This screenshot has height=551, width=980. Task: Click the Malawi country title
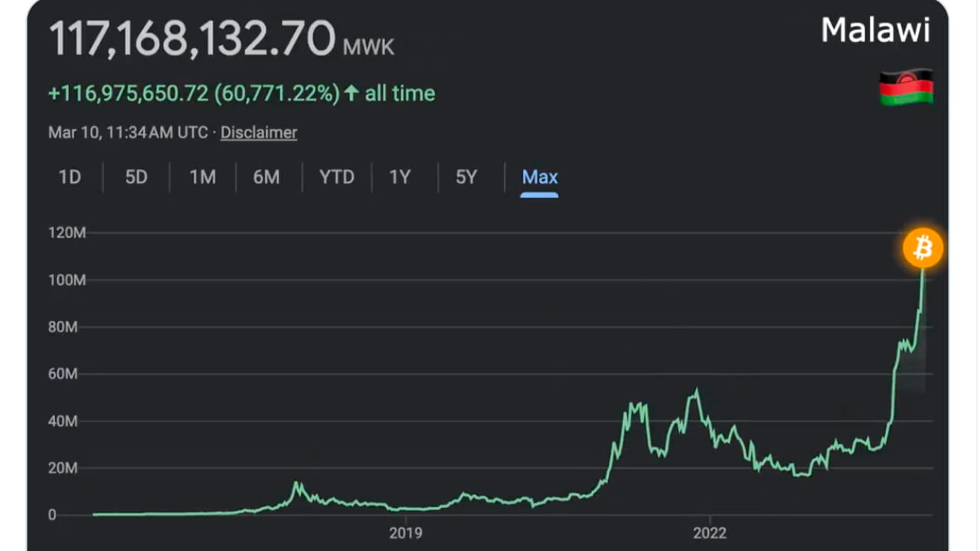[876, 31]
